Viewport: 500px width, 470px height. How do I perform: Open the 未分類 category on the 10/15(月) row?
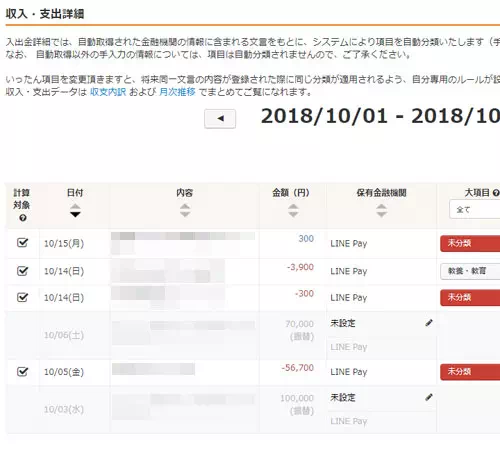[x=470, y=243]
